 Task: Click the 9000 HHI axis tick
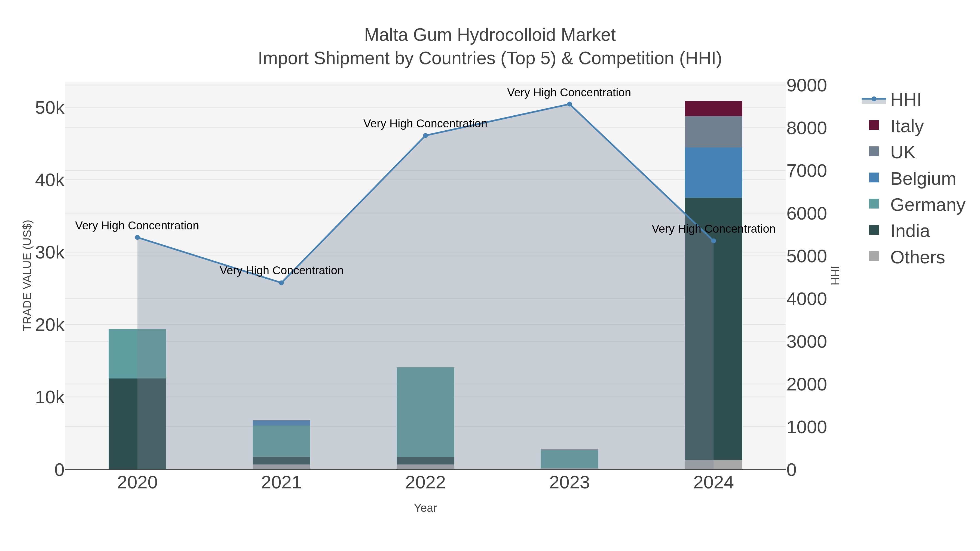pyautogui.click(x=807, y=85)
